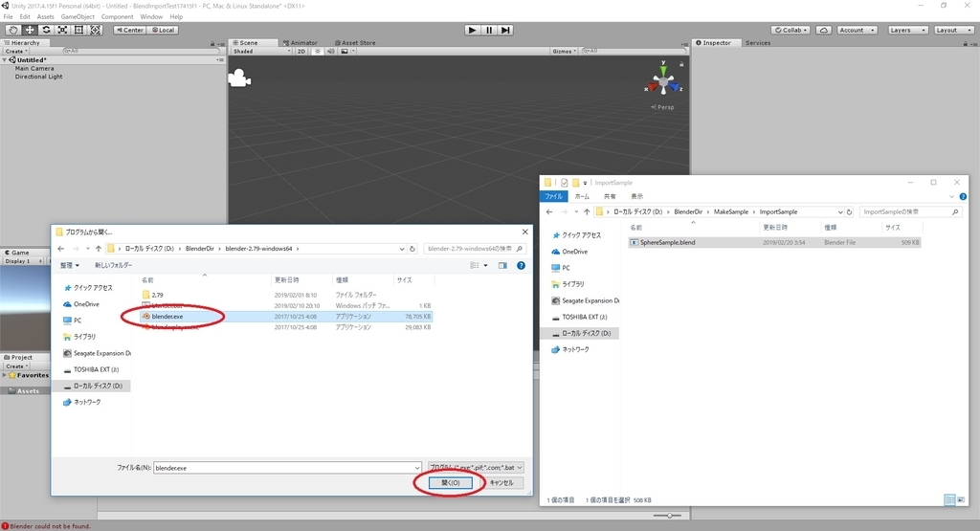Image resolution: width=980 pixels, height=531 pixels.
Task: Open the Window menu
Action: [x=151, y=17]
